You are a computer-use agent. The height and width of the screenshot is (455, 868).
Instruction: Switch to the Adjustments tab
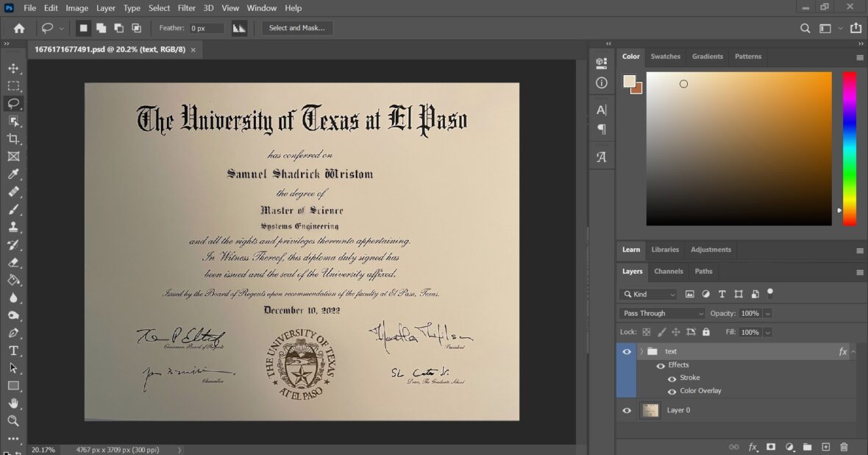711,250
